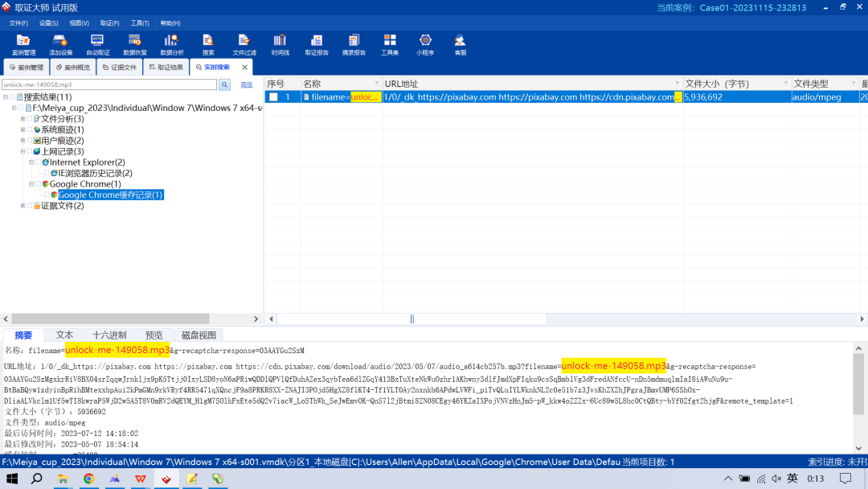Check the 系统痕迹(1) checkbox

(x=30, y=129)
